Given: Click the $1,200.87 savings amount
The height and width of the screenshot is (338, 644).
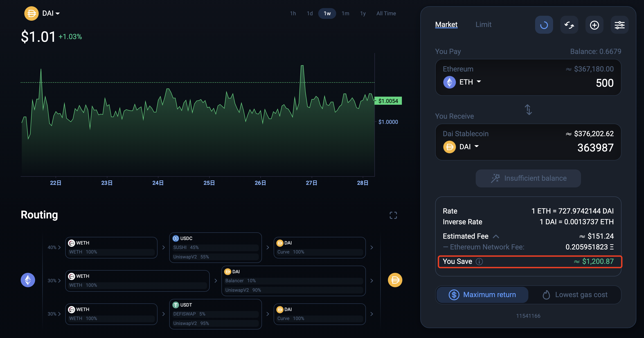Looking at the screenshot, I should click(x=598, y=261).
